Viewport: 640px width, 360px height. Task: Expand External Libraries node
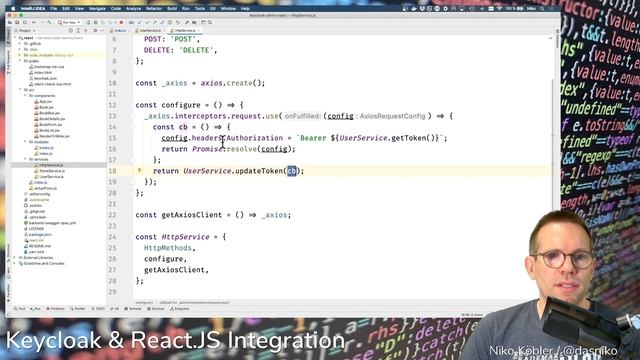point(15,258)
